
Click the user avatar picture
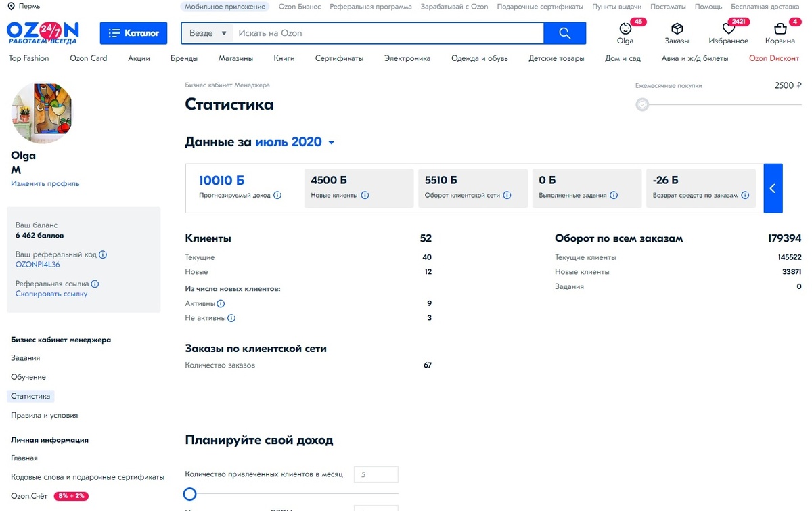coord(42,113)
